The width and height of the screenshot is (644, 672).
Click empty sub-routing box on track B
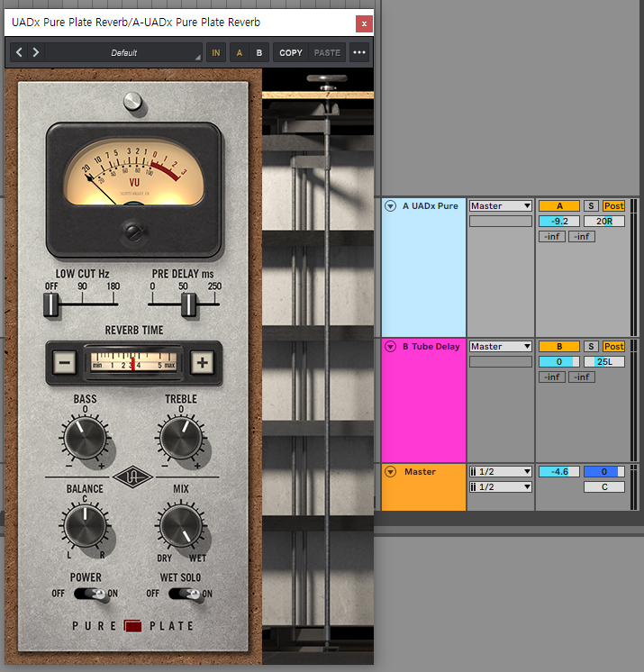[501, 362]
